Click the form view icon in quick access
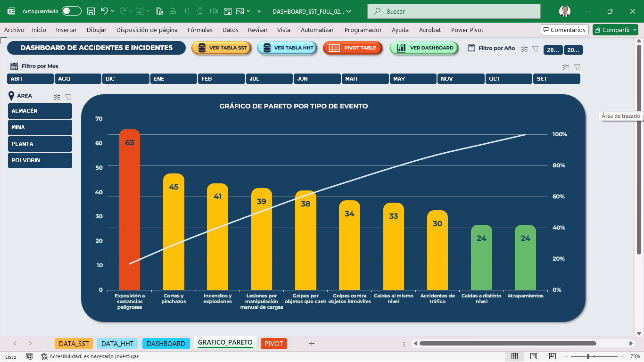Viewport: 644px width, 362px height. [228, 11]
